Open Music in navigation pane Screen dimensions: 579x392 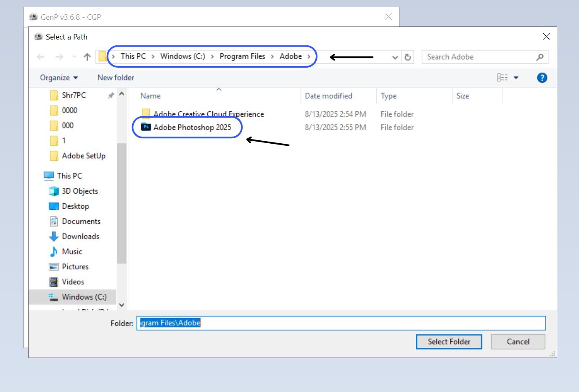(72, 252)
